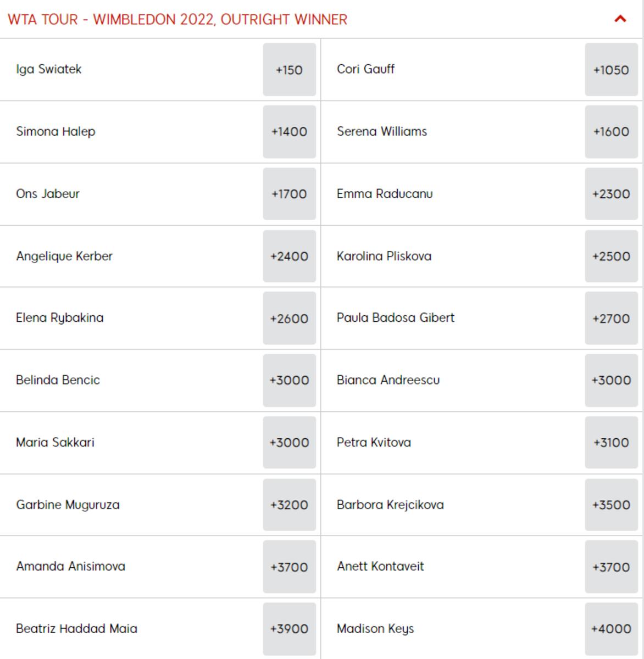644x659 pixels.
Task: Pick Petra Kvitova at +3100
Action: coord(611,443)
